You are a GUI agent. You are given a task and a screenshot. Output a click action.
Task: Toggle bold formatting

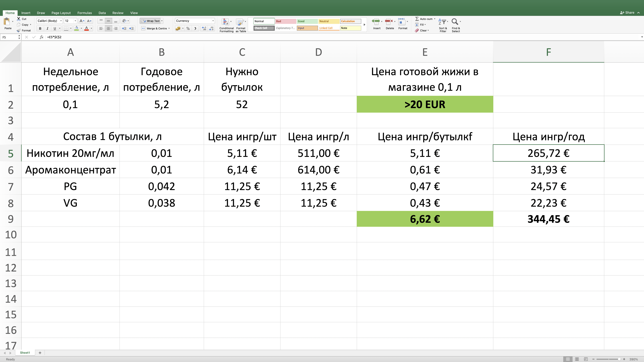pos(40,29)
